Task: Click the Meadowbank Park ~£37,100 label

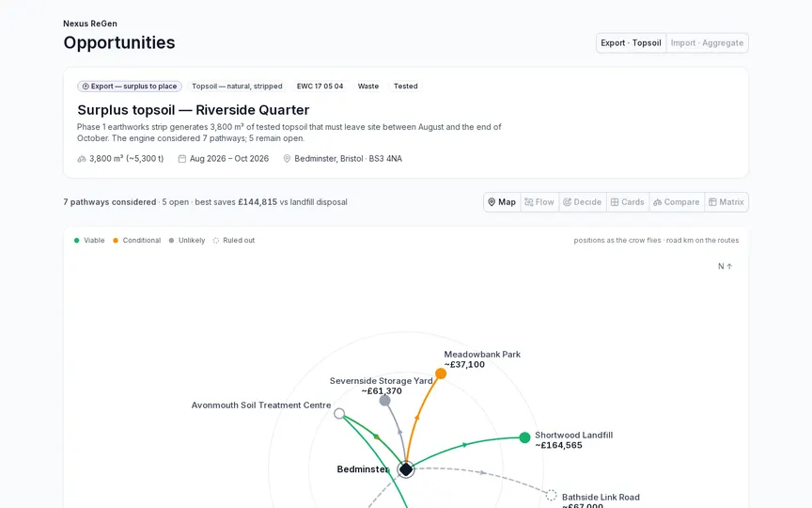Action: click(482, 359)
